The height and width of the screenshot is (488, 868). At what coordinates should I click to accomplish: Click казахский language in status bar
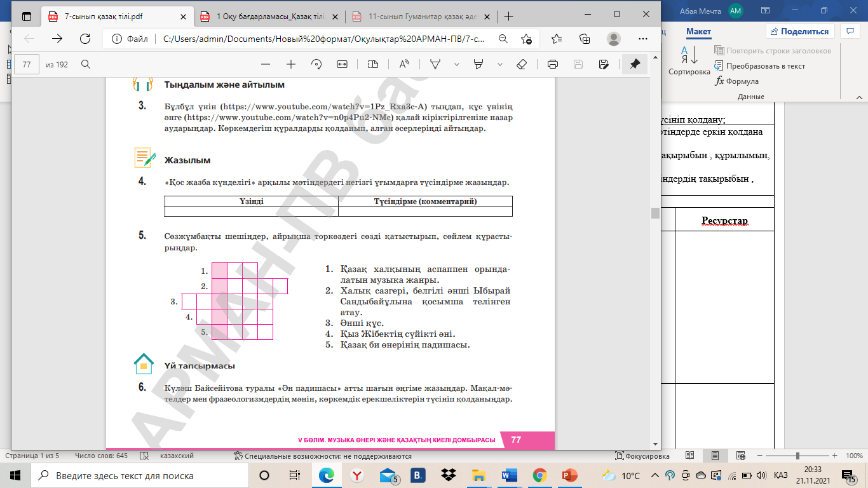177,456
